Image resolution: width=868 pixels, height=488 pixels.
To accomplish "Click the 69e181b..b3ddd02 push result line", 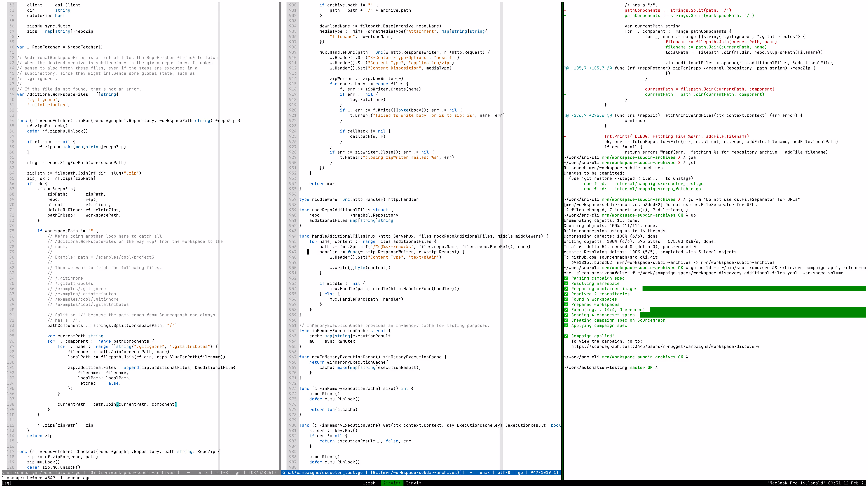I will 673,262.
